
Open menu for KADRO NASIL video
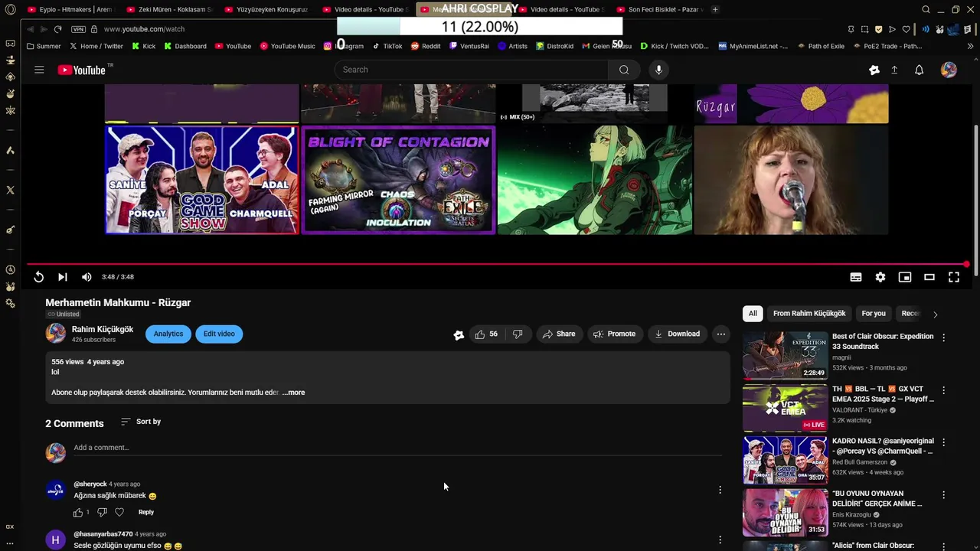tap(943, 442)
